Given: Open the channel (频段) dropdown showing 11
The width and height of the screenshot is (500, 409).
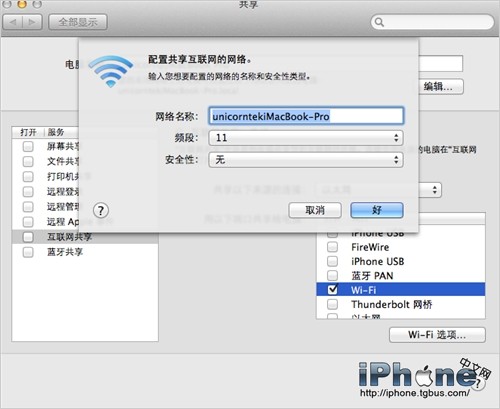Looking at the screenshot, I should pos(306,138).
